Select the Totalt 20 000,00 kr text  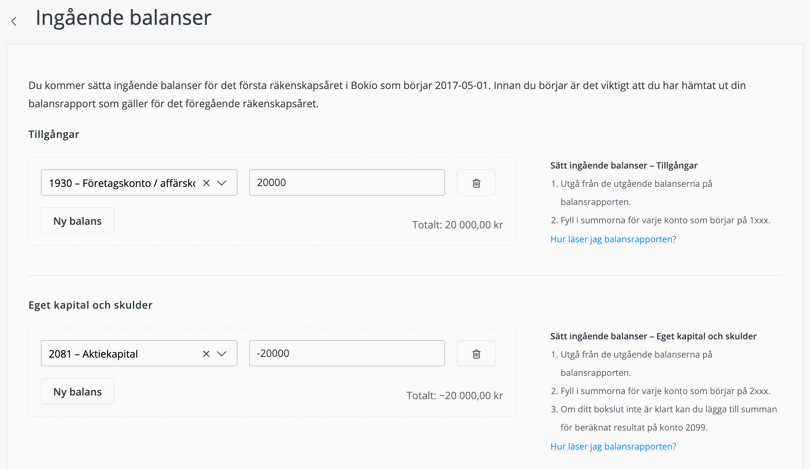[457, 225]
